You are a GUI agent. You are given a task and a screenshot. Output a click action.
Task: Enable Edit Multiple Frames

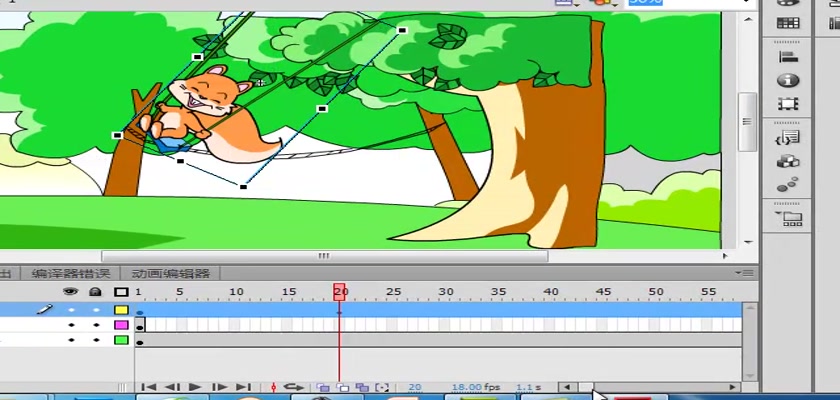(362, 387)
